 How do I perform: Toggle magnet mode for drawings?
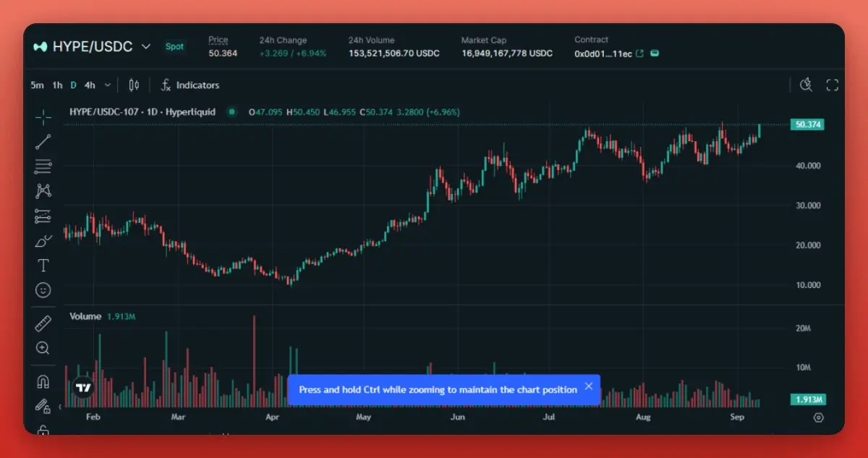click(x=43, y=381)
